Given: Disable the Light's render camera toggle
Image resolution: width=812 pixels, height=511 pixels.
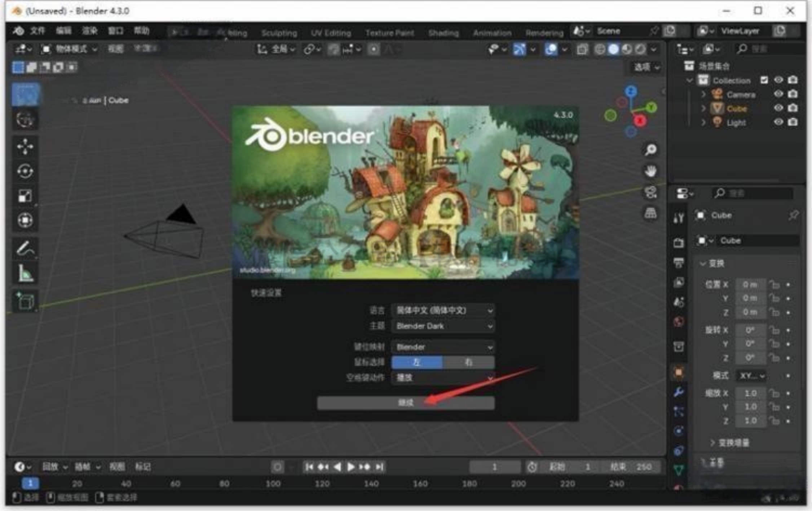Looking at the screenshot, I should (x=793, y=122).
